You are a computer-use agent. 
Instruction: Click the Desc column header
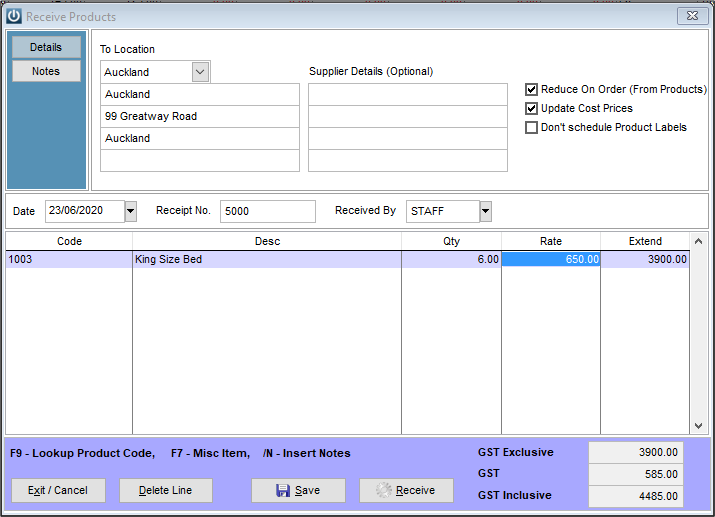point(267,241)
